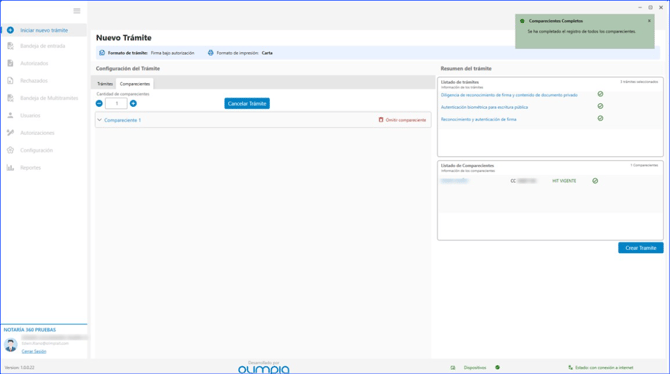Expand the Compareciente 1 section chevron
670x374 pixels.
[100, 120]
